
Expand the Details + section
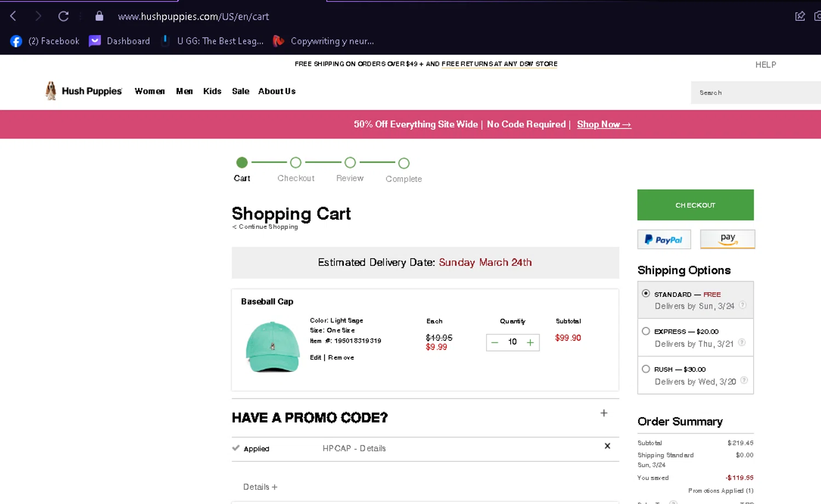click(260, 487)
